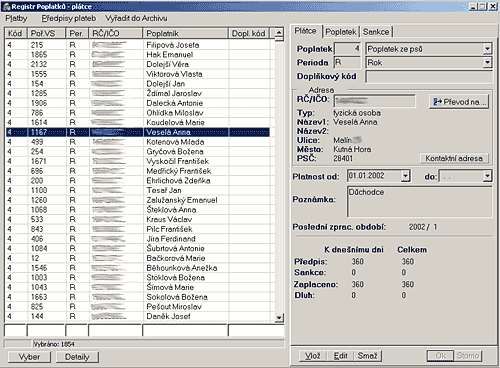Sort by the Per. column header
The width and height of the screenshot is (500, 368).
77,33
